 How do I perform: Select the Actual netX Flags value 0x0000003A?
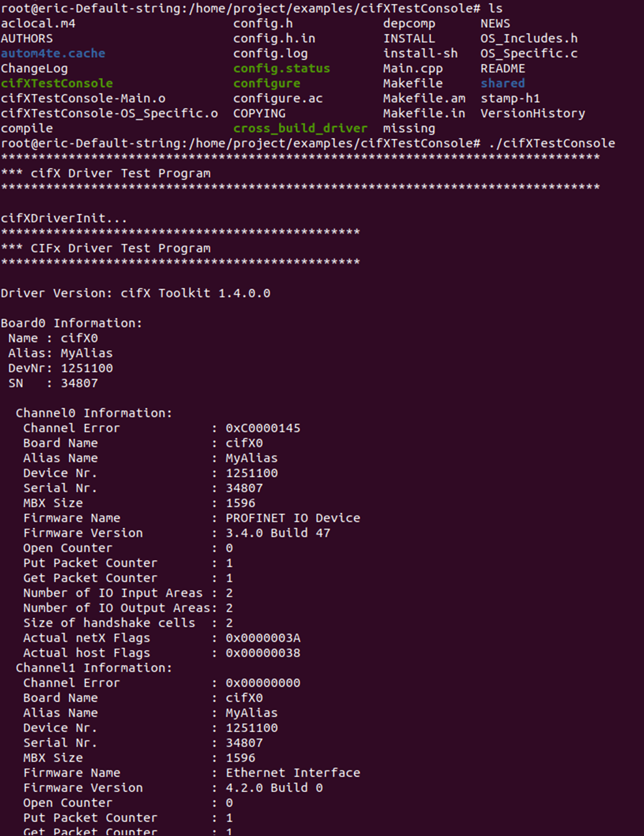(263, 638)
